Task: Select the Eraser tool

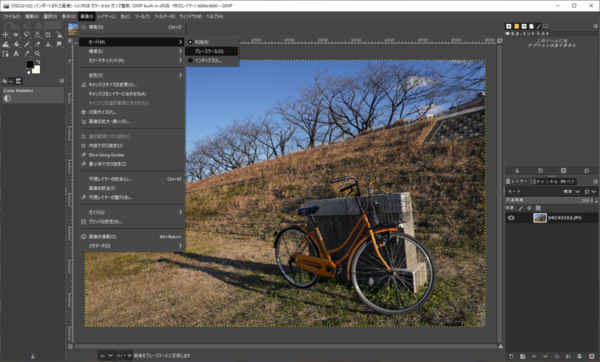Action: tap(38, 44)
